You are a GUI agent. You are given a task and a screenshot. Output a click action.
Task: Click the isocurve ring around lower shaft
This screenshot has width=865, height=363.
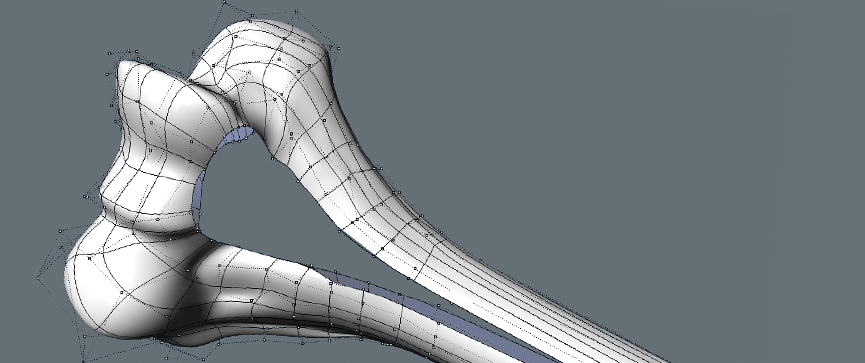tap(330, 312)
